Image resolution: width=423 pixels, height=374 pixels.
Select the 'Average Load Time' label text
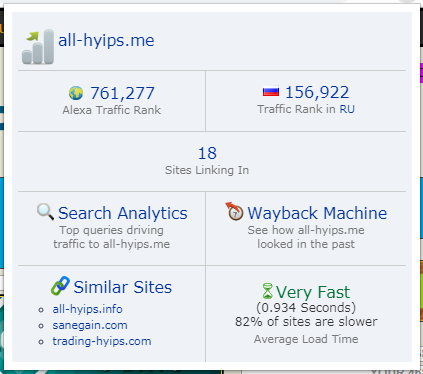[306, 339]
